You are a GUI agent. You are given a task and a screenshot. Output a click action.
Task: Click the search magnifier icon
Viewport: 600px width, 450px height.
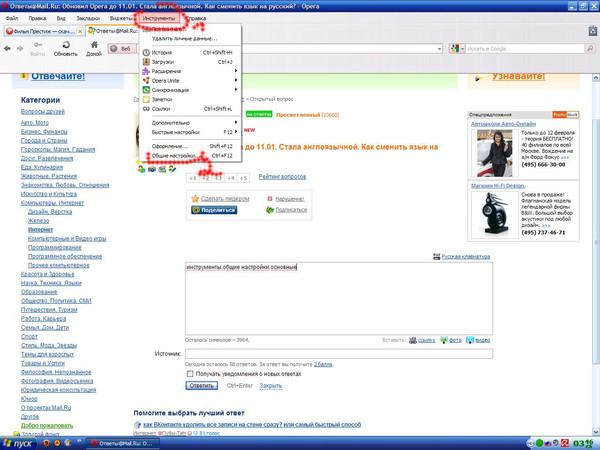pyautogui.click(x=590, y=49)
